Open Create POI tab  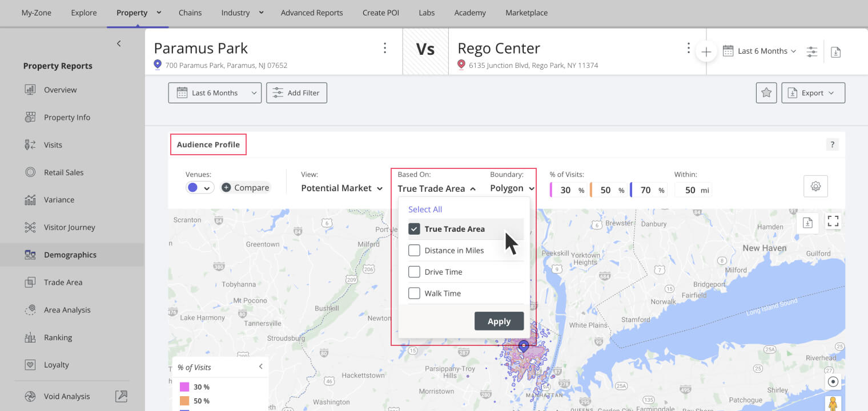click(381, 13)
